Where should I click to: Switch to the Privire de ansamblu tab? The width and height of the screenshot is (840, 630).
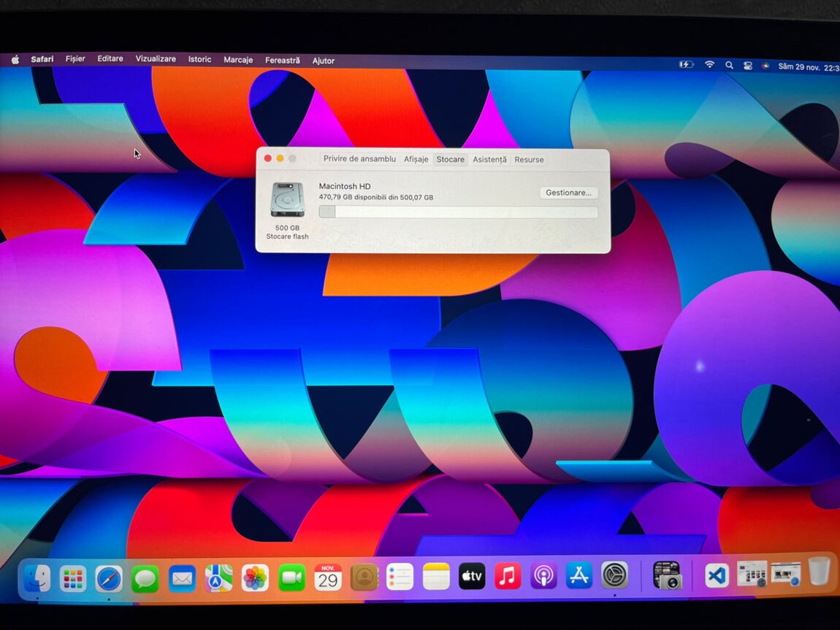[x=359, y=159]
